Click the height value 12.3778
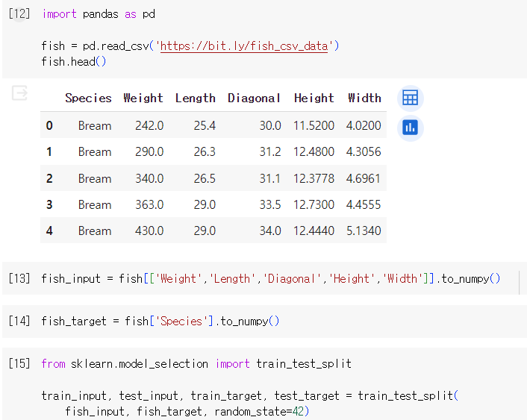The height and width of the screenshot is (420, 527). coord(314,178)
